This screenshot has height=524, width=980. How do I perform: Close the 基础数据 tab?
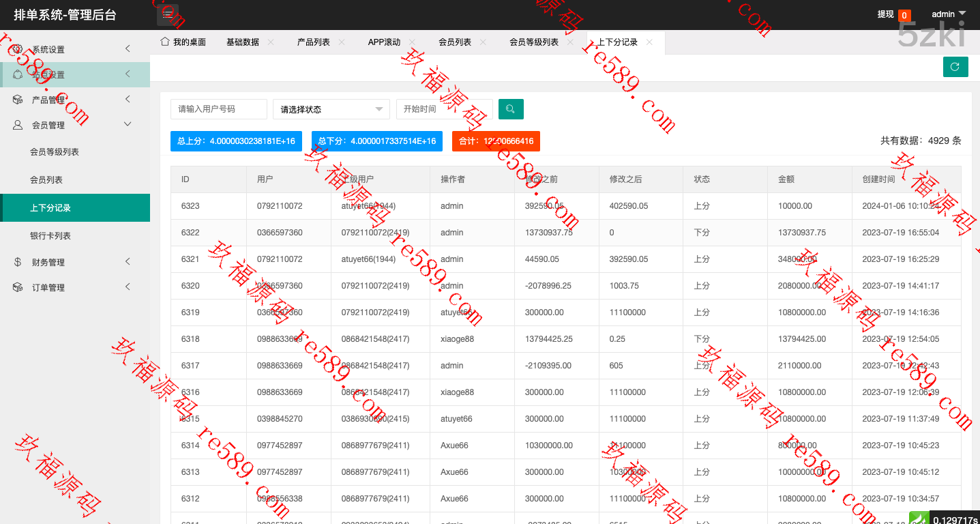271,42
